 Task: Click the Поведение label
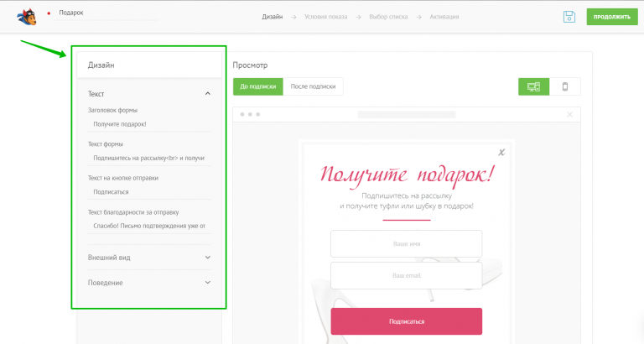tap(105, 283)
